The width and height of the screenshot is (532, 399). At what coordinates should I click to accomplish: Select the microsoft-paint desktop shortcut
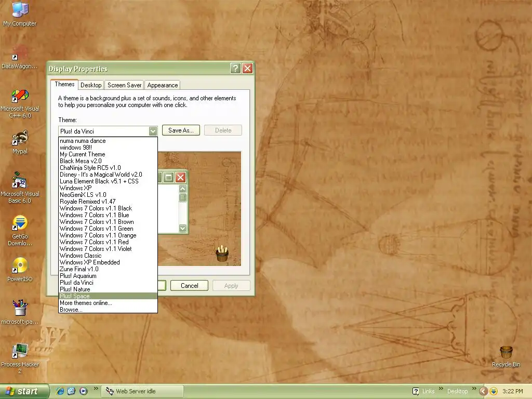click(20, 312)
